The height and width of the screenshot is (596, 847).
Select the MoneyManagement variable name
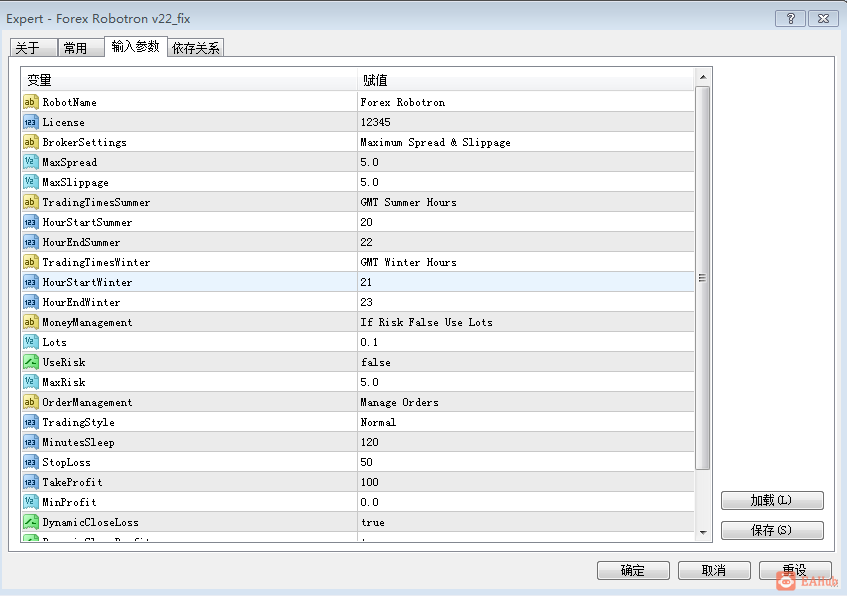[x=87, y=323]
